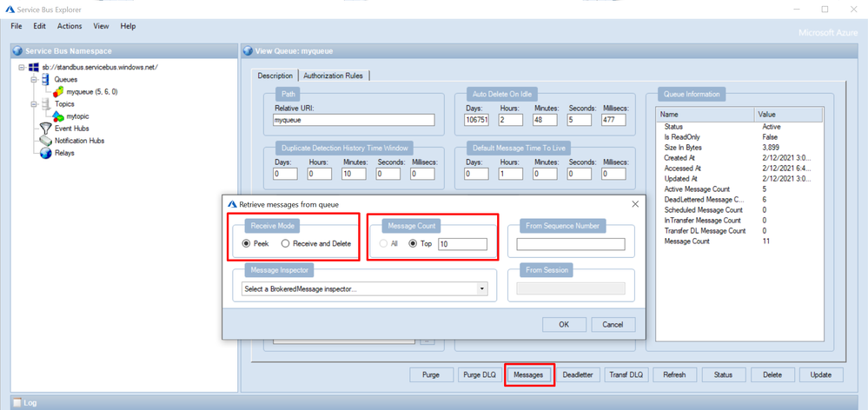Collapse the Topics tree node
The height and width of the screenshot is (410, 868).
34,104
